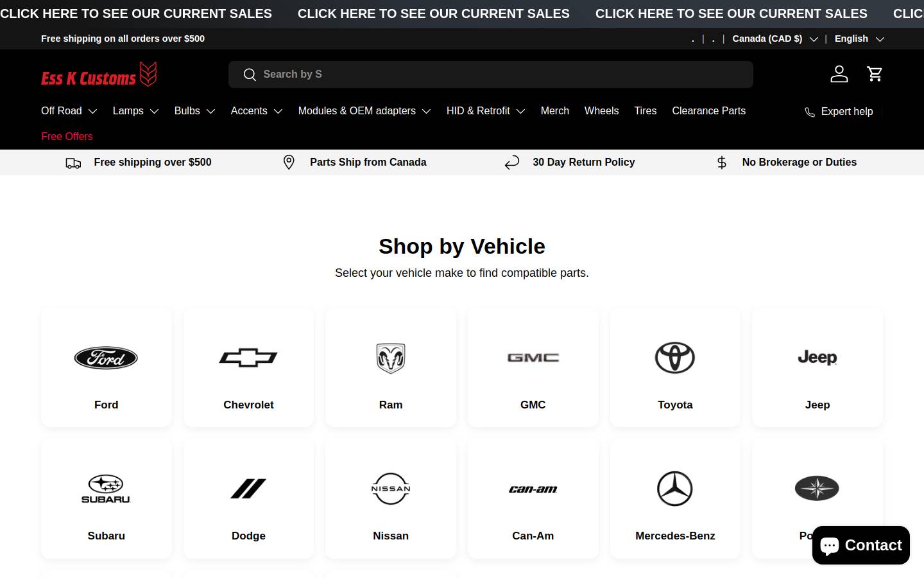Select the Can-Am logo
924x578 pixels.
[x=533, y=489]
